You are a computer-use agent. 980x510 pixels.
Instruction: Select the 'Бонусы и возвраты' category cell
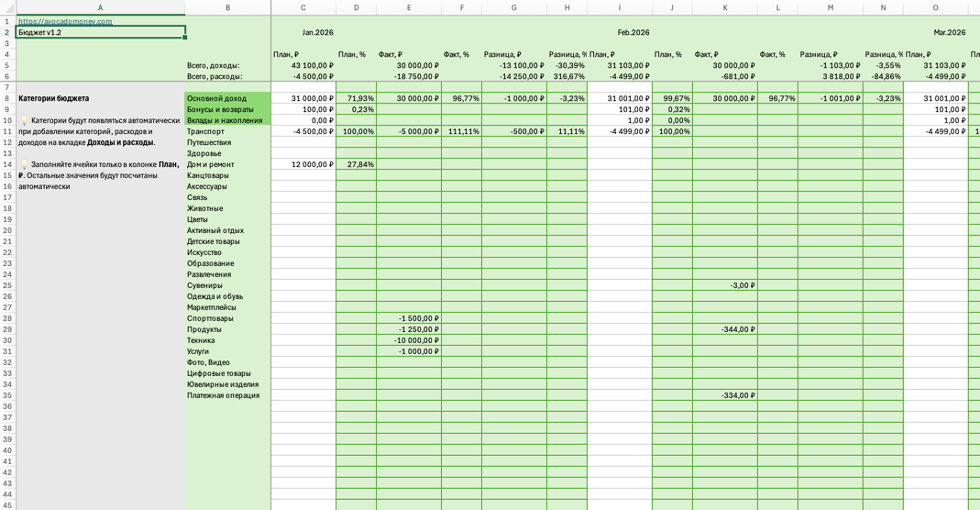pos(227,109)
